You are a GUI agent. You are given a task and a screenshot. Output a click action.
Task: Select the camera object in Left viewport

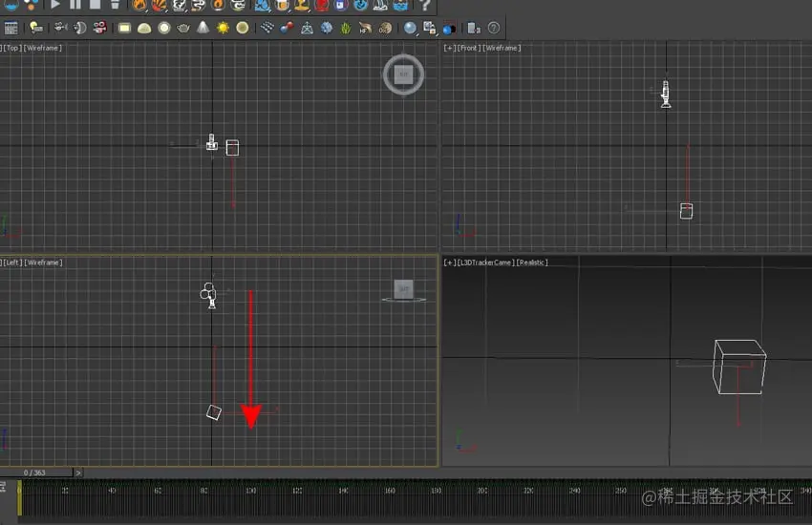[208, 295]
